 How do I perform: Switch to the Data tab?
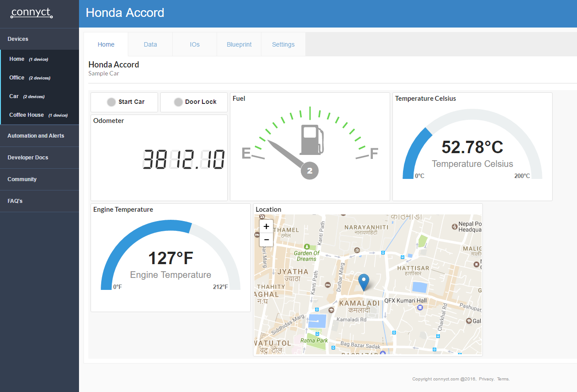(x=150, y=44)
